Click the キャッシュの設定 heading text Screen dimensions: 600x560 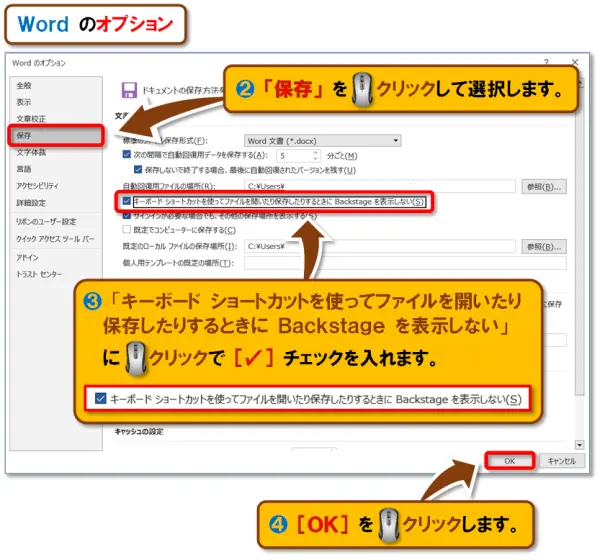(x=139, y=431)
